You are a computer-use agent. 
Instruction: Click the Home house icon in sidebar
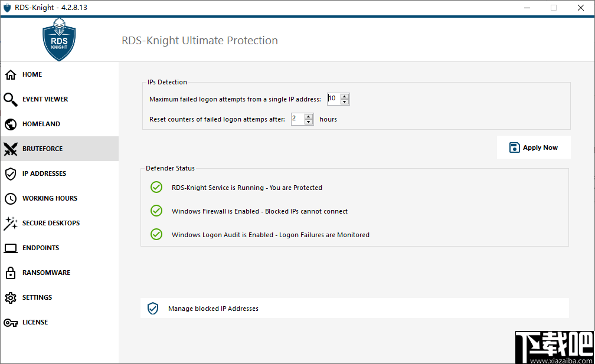(x=10, y=75)
